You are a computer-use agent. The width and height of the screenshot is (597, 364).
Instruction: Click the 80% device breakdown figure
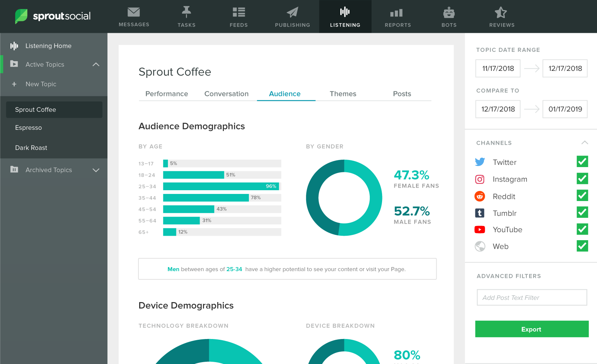(407, 355)
